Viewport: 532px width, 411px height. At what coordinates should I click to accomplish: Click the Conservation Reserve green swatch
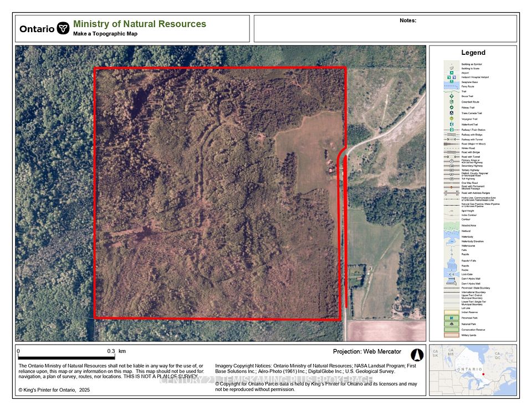pos(452,330)
